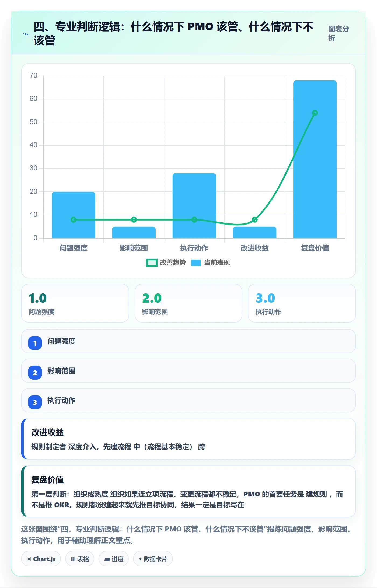Click the green line point on 复盘价值 bar
This screenshot has height=588, width=377.
click(315, 113)
